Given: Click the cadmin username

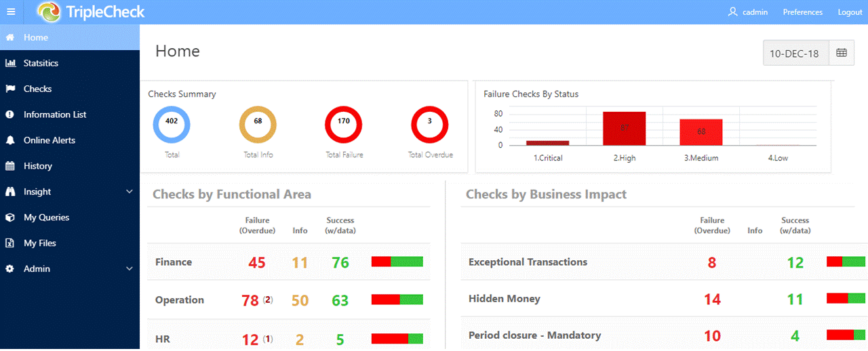Looking at the screenshot, I should pyautogui.click(x=755, y=12).
